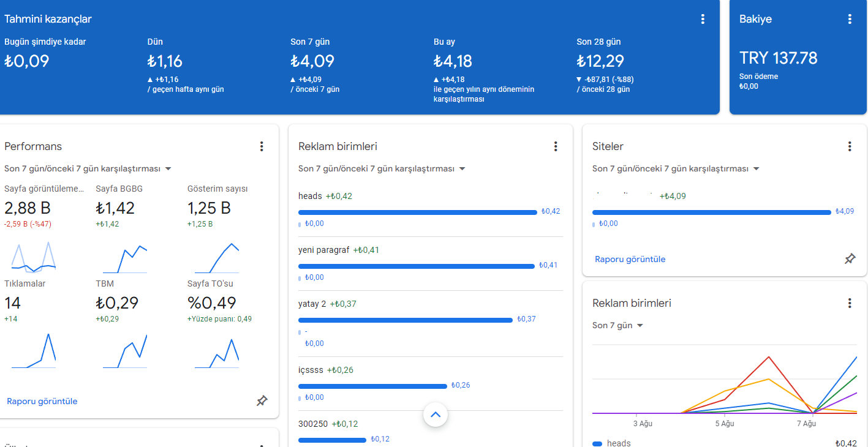Expand the Siteler comparison period dropdown
Screen dimensions: 868x447
point(676,168)
